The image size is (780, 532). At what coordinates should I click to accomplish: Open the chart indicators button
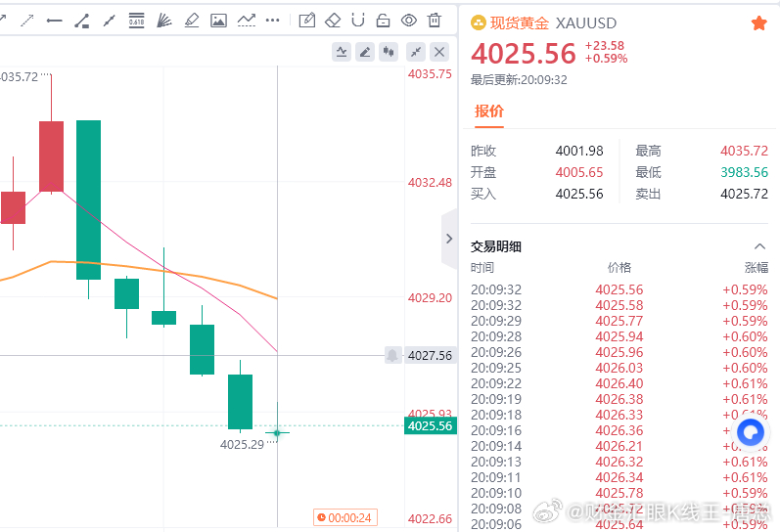(342, 52)
